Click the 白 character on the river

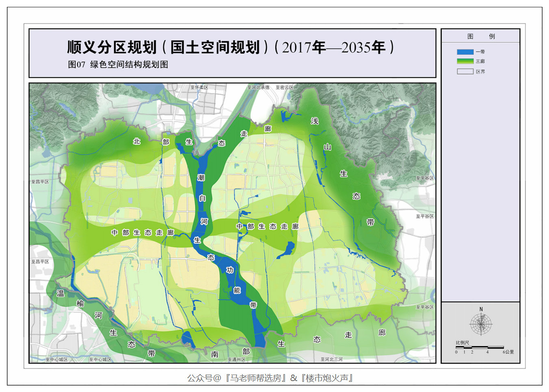202,198
